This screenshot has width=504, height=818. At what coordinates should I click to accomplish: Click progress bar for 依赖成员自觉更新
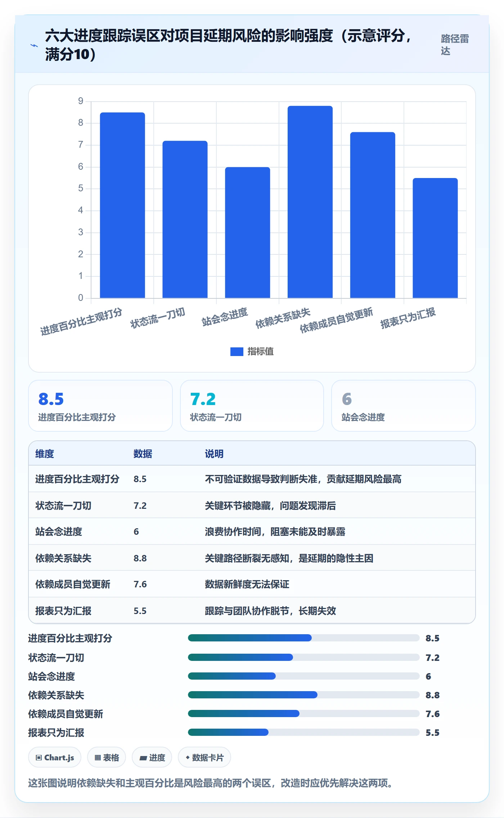[304, 713]
